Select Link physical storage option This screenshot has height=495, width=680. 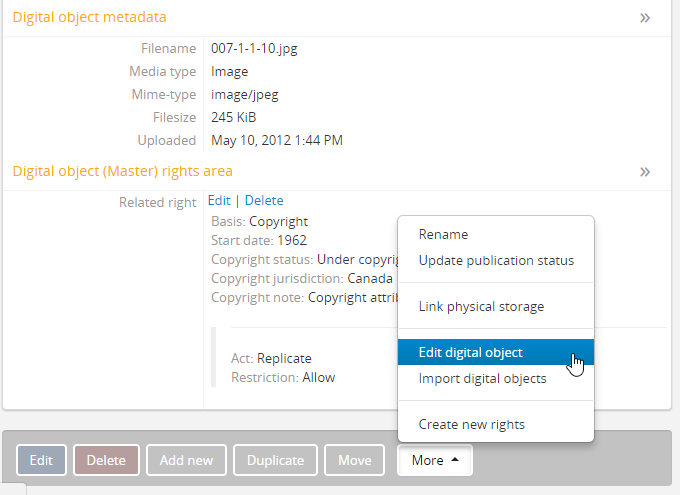coord(481,306)
